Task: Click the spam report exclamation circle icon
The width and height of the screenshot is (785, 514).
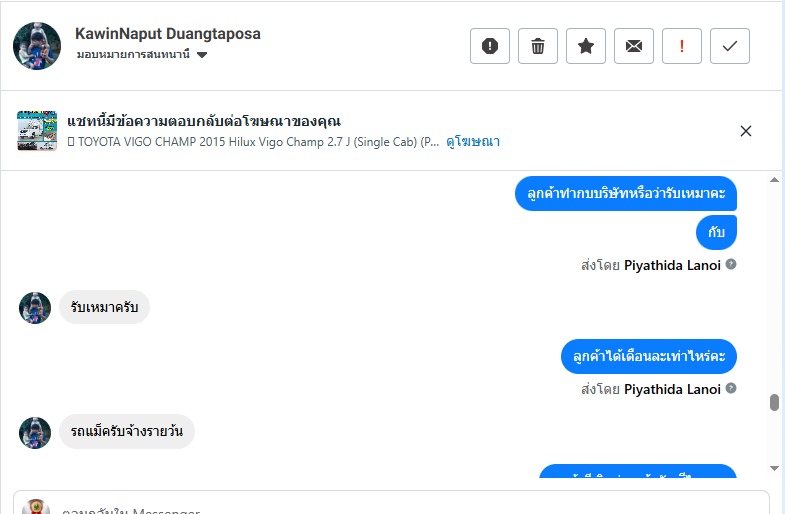Action: pos(490,46)
